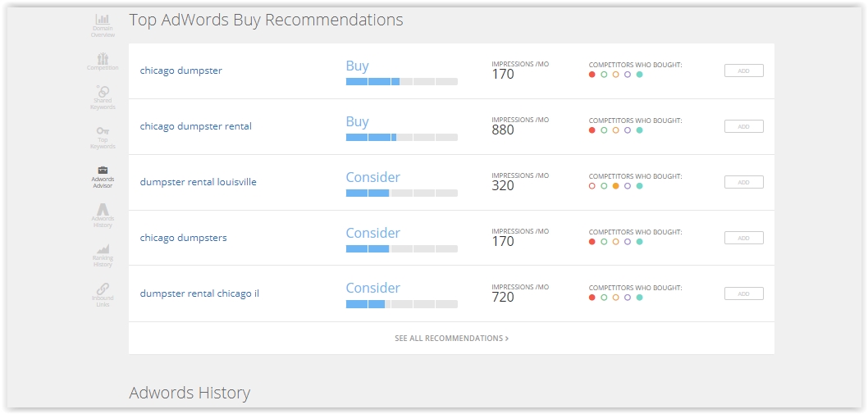Open Ranking History chart icon
Screen dimensions: 868x414
point(103,255)
